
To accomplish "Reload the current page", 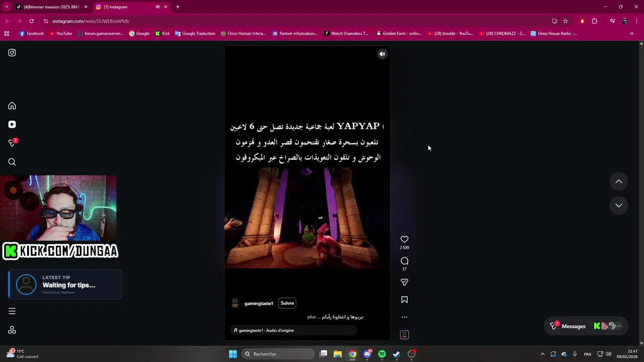I will tap(31, 21).
